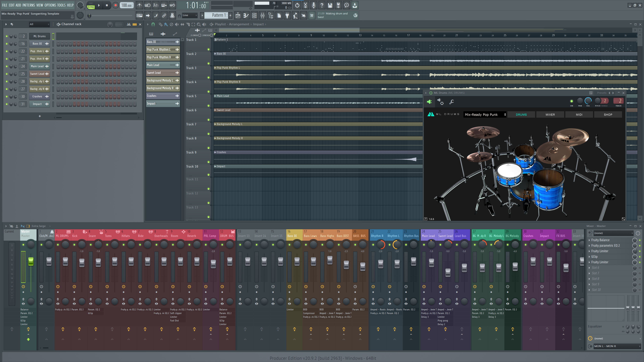Open the content library shopping cart icon

point(312,15)
